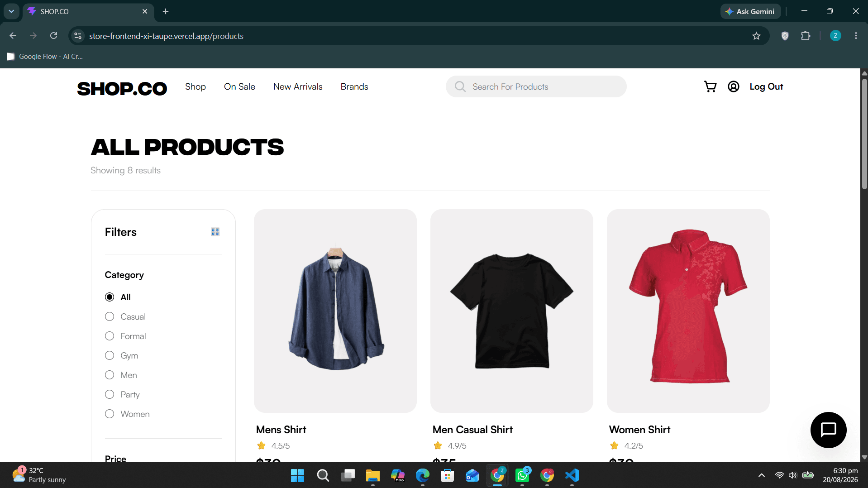The width and height of the screenshot is (868, 488).
Task: Open the Brave shield-style security icon
Action: click(x=785, y=36)
